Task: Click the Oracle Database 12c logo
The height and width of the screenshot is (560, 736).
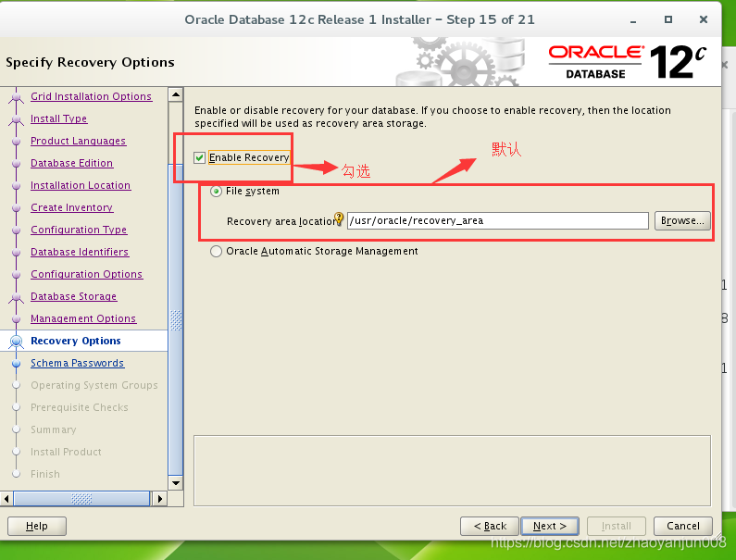Action: pos(627,62)
